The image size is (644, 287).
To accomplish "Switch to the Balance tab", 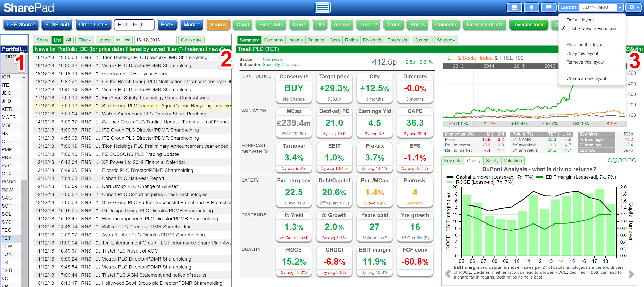I will (316, 40).
